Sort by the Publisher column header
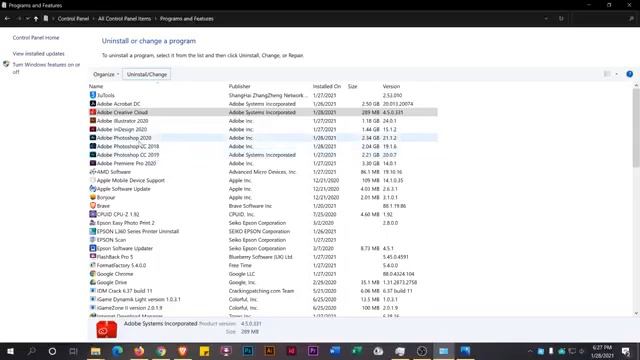 240,86
